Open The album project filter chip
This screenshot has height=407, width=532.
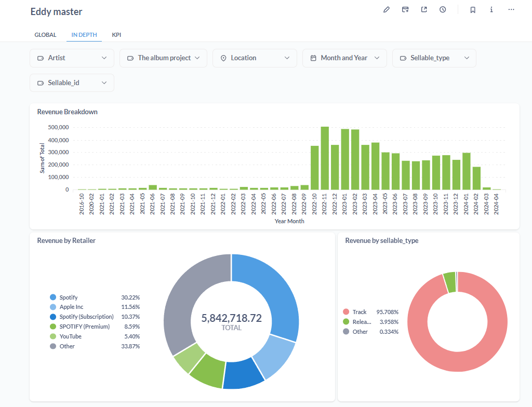[x=163, y=58]
